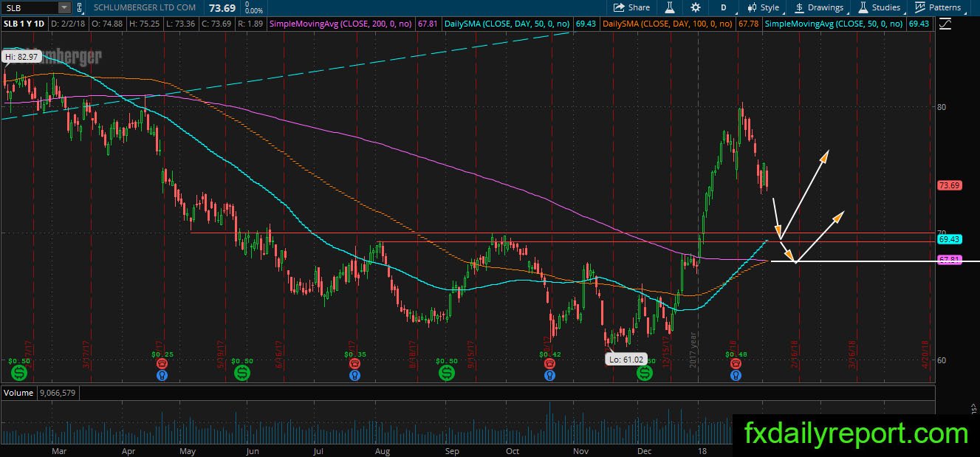Click the $0.35 red earnings phone icon
This screenshot has width=980, height=457.
click(x=356, y=363)
